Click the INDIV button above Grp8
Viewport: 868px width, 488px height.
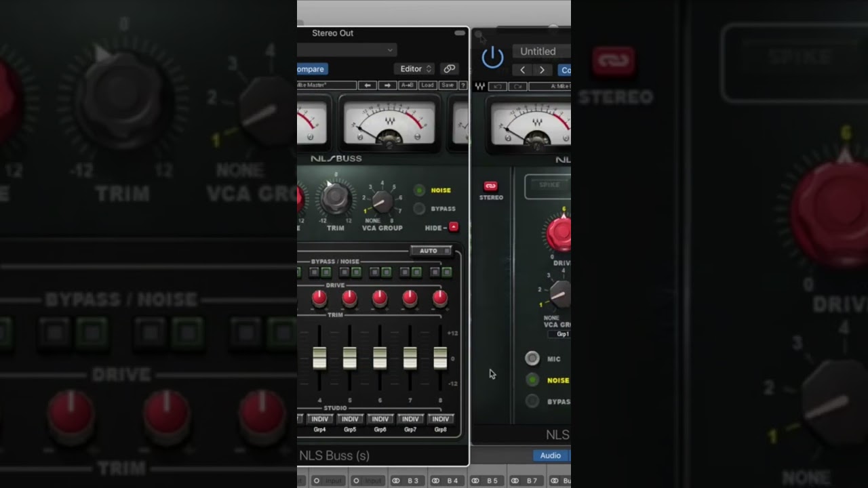point(441,419)
